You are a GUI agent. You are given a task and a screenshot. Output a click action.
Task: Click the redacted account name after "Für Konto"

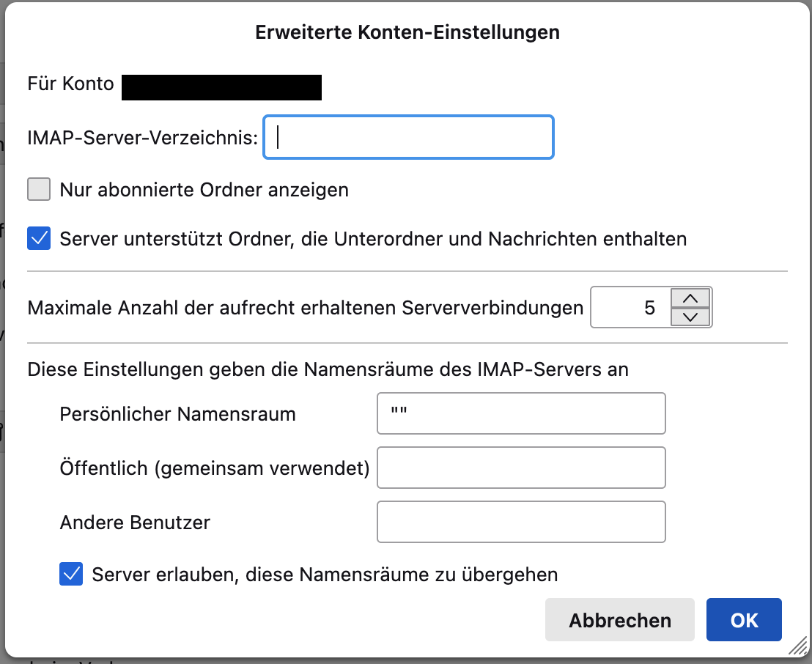221,86
